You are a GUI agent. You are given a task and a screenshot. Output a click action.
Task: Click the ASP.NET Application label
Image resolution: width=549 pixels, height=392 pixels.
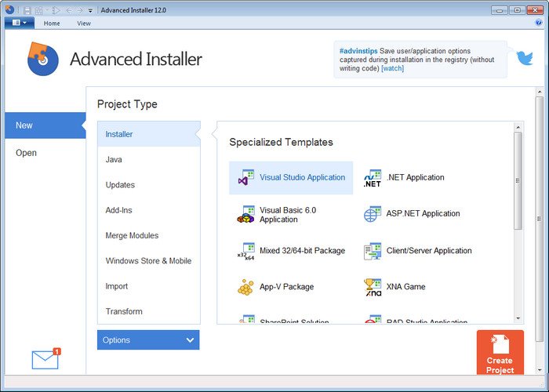pyautogui.click(x=423, y=213)
